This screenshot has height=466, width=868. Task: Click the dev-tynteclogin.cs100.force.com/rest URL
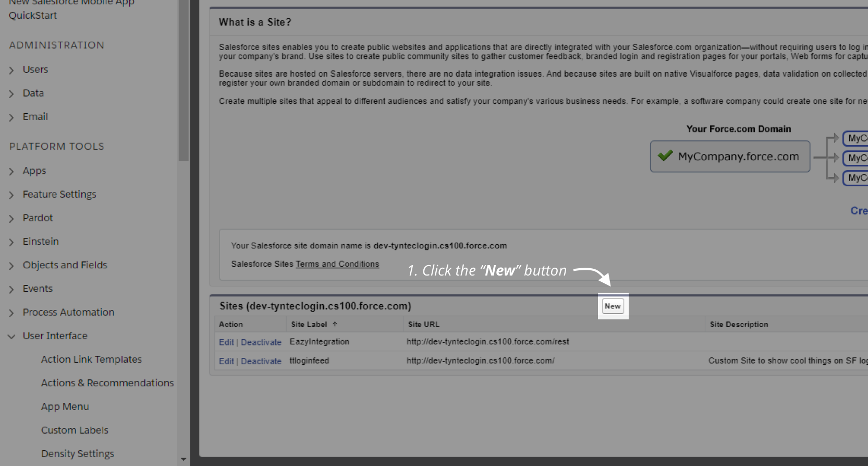(488, 342)
